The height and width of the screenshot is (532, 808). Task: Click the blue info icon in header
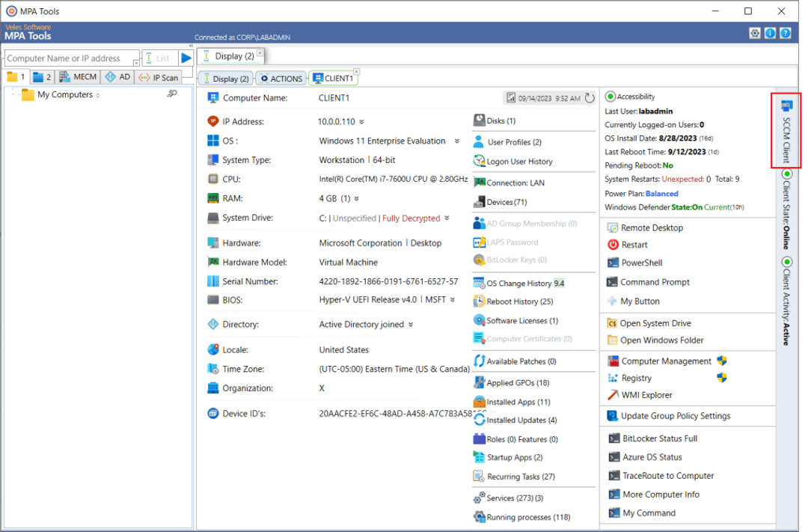(770, 34)
